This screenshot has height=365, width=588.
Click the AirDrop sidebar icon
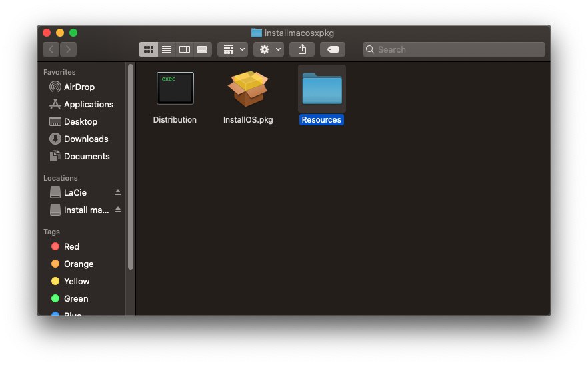[55, 87]
